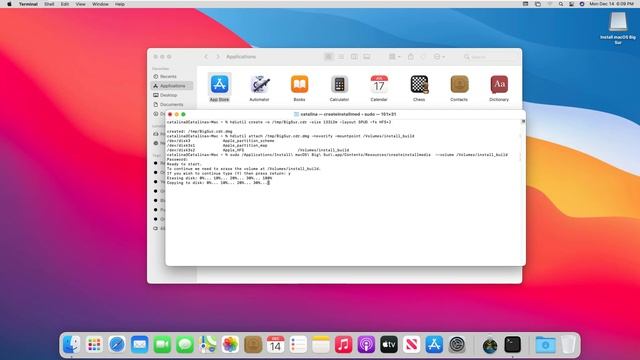Open Calendar app icon in Finder window
This screenshot has height=360, width=640.
379,84
